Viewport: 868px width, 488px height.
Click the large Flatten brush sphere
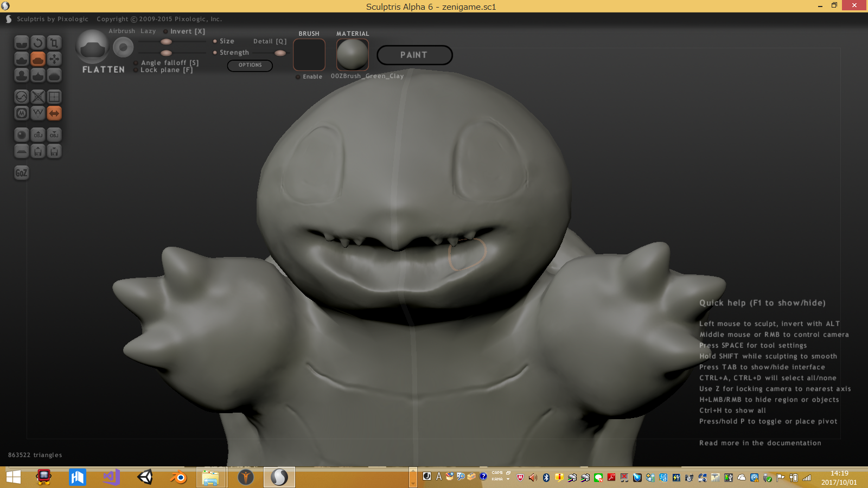click(92, 47)
